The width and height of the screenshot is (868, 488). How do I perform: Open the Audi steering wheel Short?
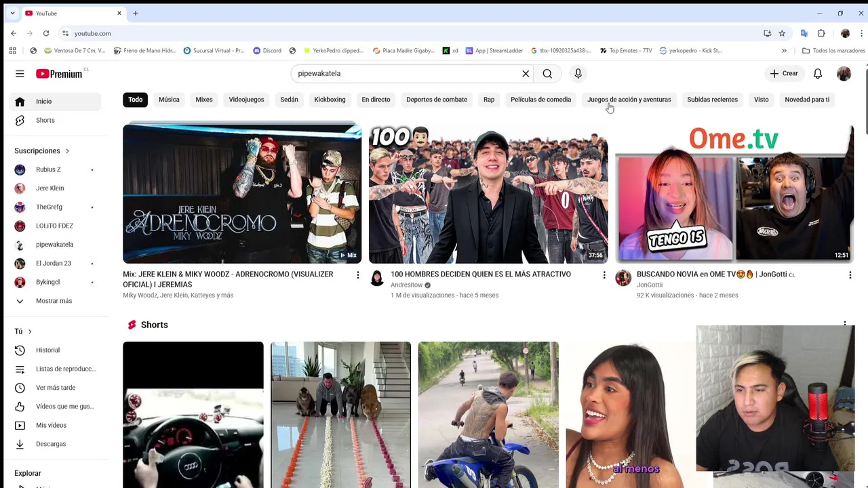pos(193,415)
